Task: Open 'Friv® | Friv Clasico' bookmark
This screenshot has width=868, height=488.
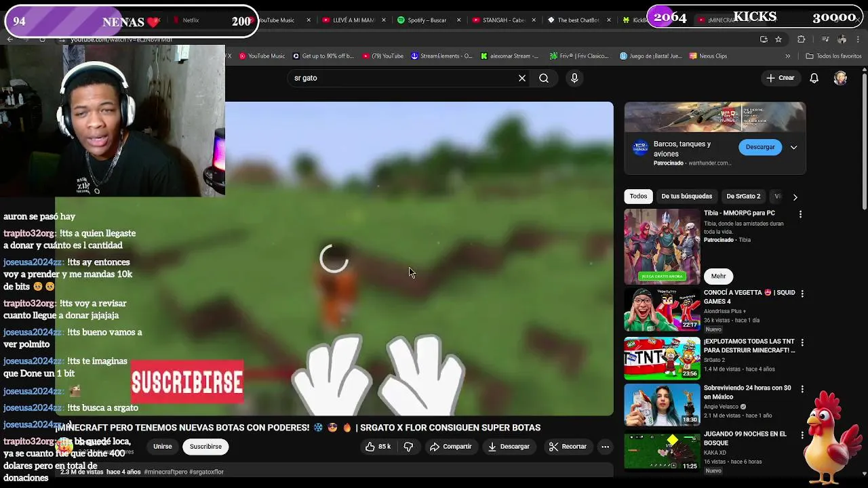Action: [x=579, y=56]
